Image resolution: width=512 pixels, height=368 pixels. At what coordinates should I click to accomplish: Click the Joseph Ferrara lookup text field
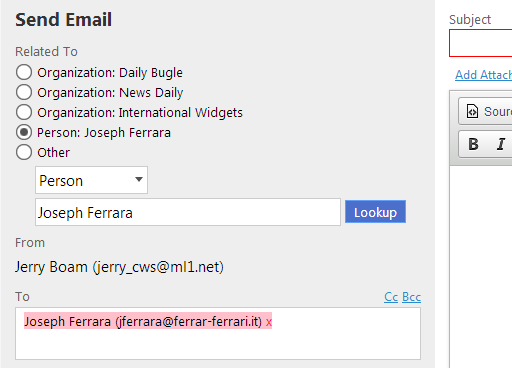coord(188,212)
